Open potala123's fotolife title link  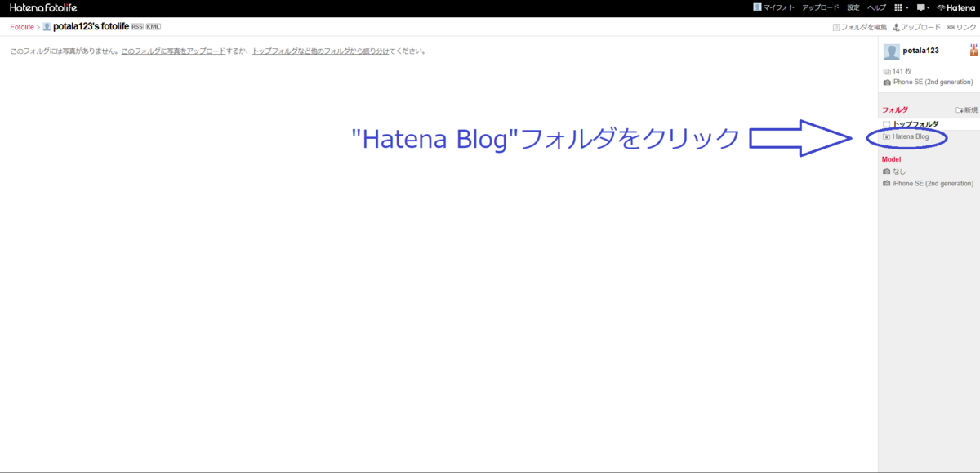point(91,27)
